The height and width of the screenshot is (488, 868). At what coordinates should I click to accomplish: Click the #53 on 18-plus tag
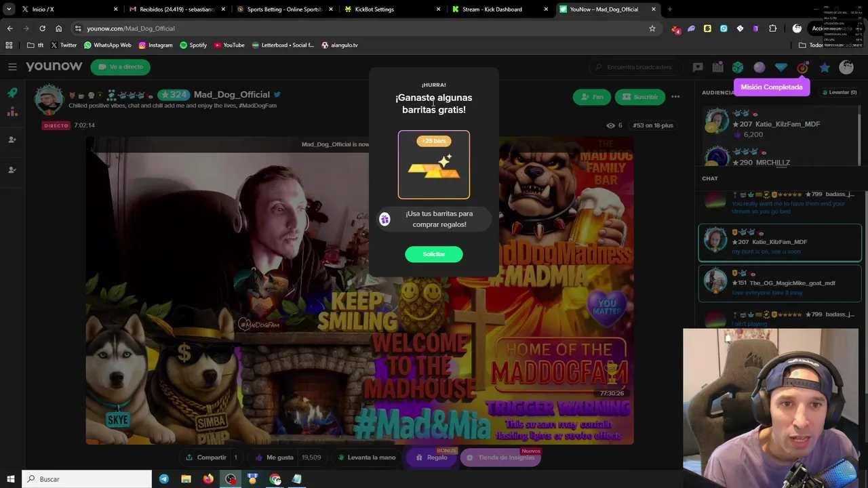pos(652,125)
